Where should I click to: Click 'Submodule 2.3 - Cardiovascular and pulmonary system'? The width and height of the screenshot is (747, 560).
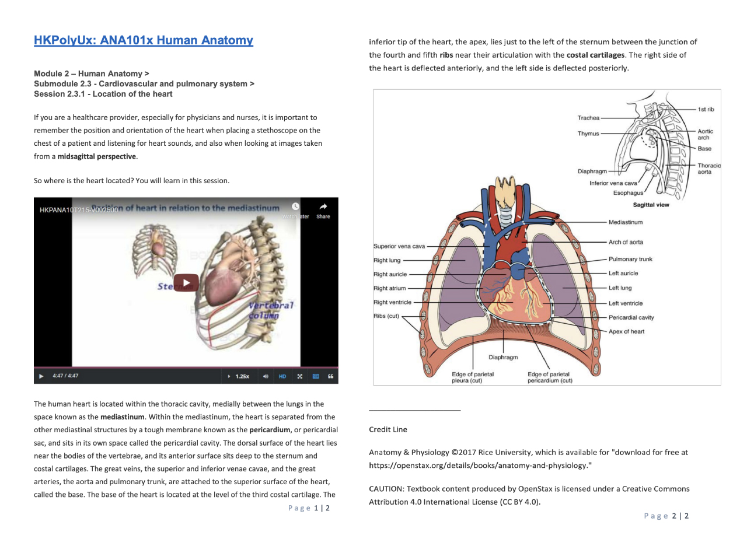[141, 83]
